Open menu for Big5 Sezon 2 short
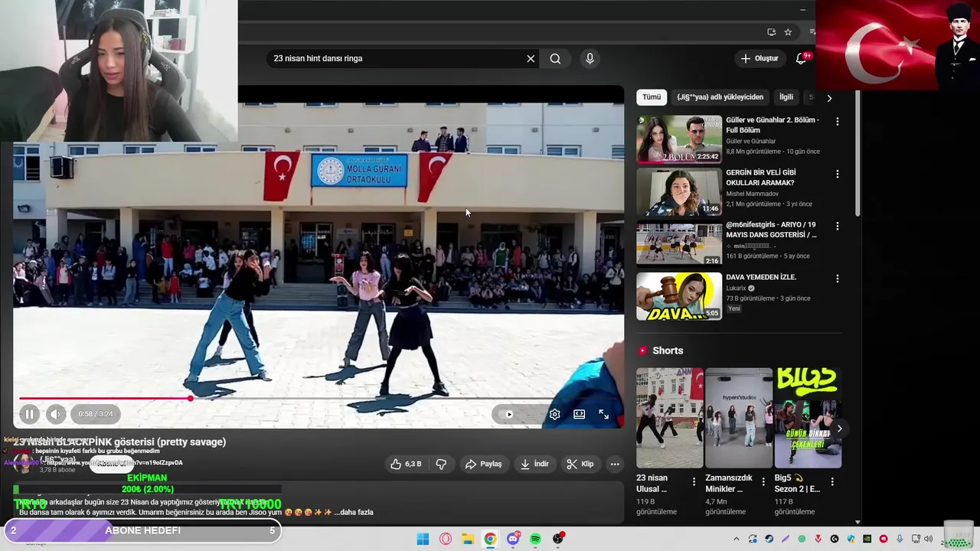Viewport: 980px width, 551px height. [x=832, y=482]
